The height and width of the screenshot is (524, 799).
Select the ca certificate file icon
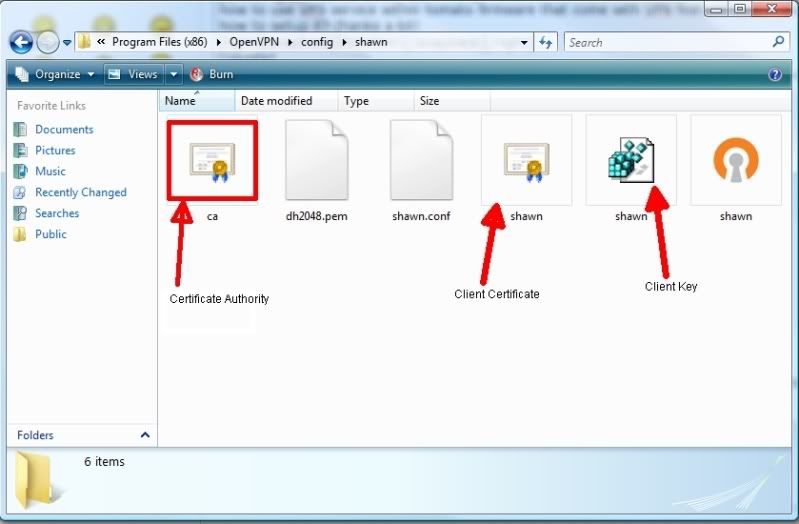click(x=212, y=162)
